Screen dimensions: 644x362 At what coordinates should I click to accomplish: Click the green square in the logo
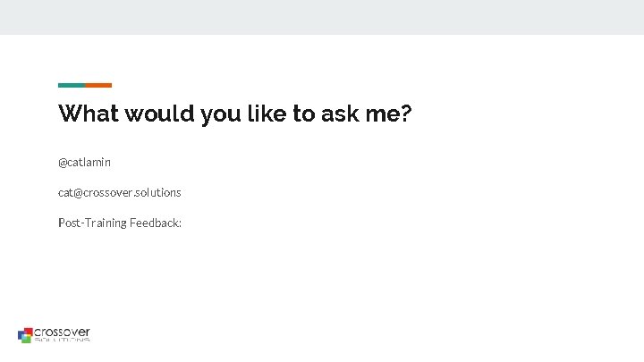click(x=27, y=341)
